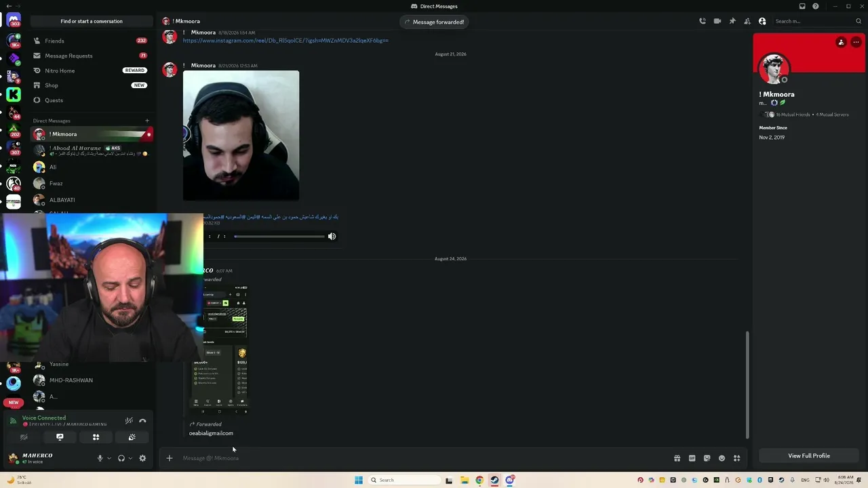The image size is (868, 488).
Task: Disconnect from the voice channel
Action: click(142, 421)
